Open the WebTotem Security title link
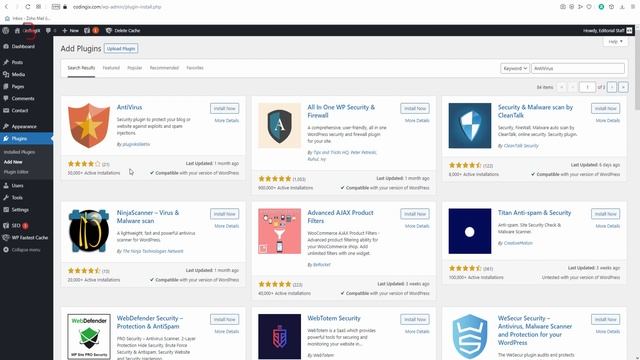This screenshot has width=640, height=360. click(x=334, y=318)
